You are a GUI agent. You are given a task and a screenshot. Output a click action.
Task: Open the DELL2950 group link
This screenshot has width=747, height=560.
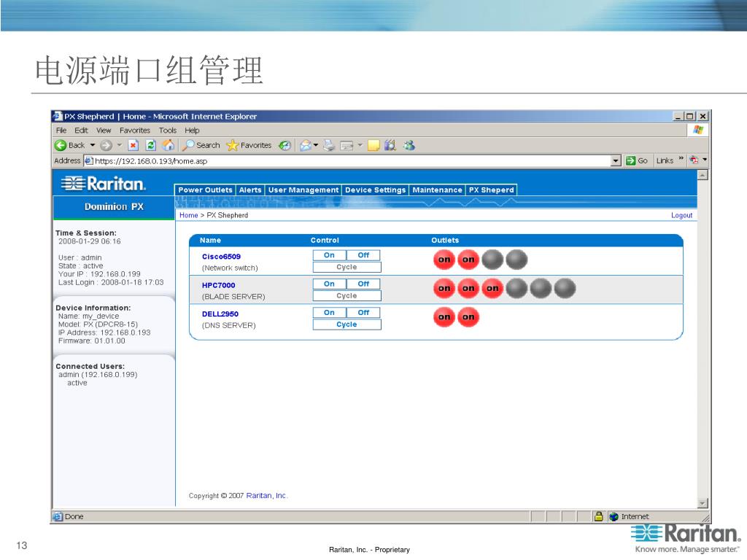tap(220, 314)
